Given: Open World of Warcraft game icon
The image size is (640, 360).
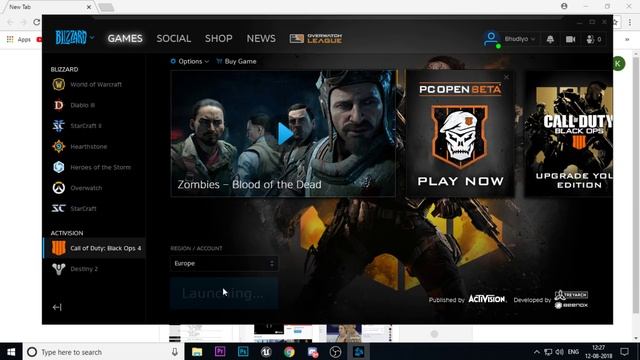Looking at the screenshot, I should (x=59, y=84).
